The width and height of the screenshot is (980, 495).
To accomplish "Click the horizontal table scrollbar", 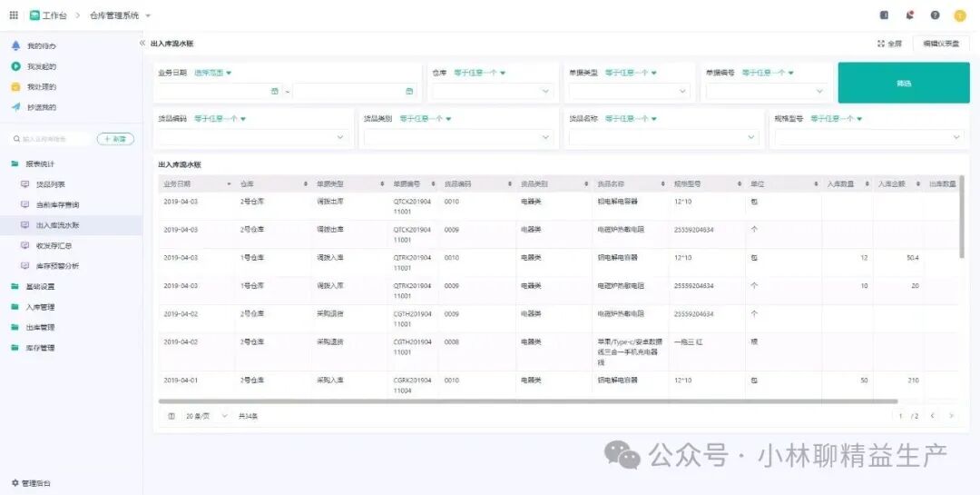I will pos(526,401).
